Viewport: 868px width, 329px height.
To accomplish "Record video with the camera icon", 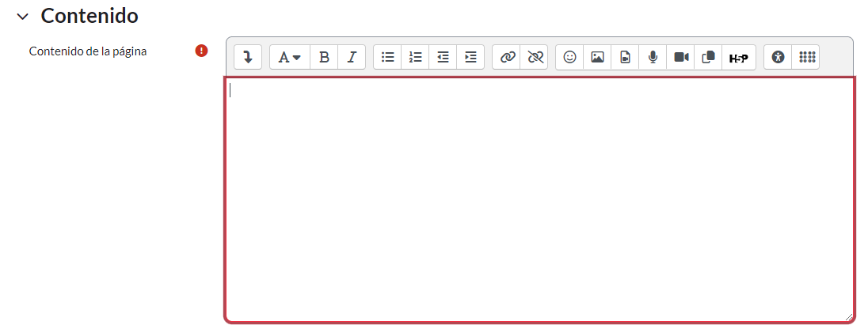I will (680, 57).
